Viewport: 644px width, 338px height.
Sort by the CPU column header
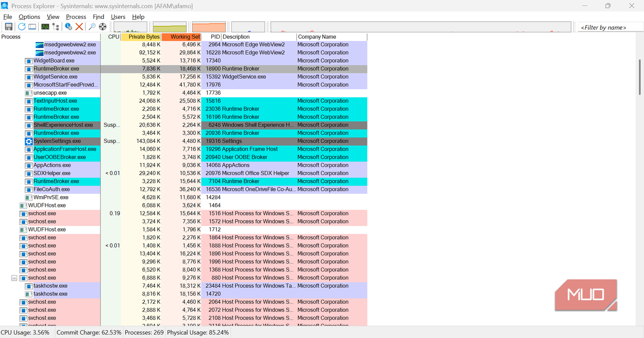(x=111, y=37)
